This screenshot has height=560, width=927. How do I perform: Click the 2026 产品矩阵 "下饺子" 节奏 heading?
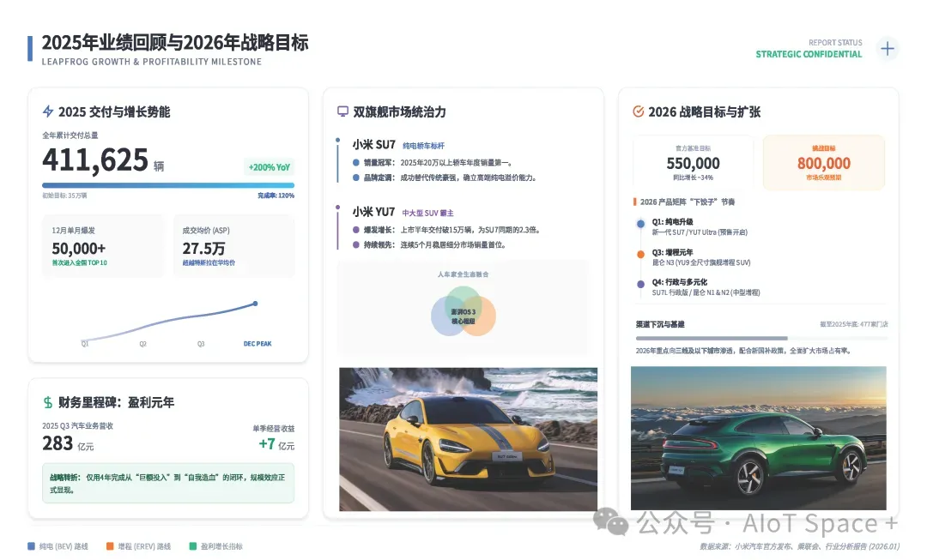tap(687, 202)
